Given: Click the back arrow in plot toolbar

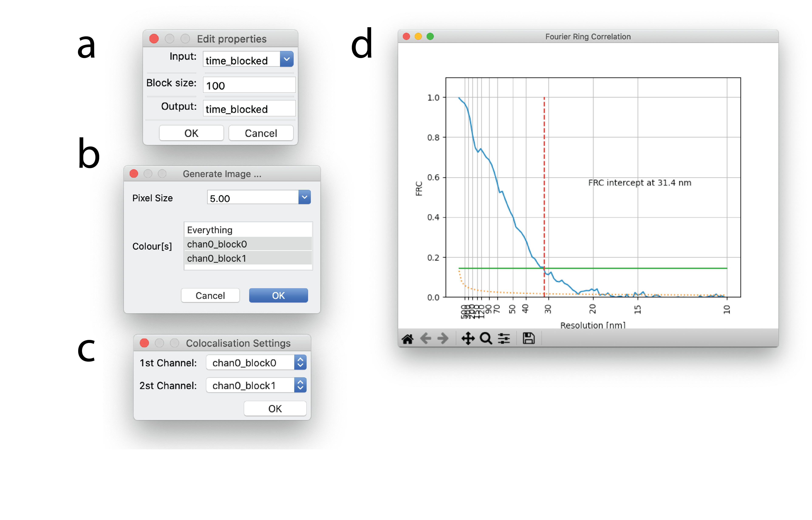Looking at the screenshot, I should (x=426, y=338).
